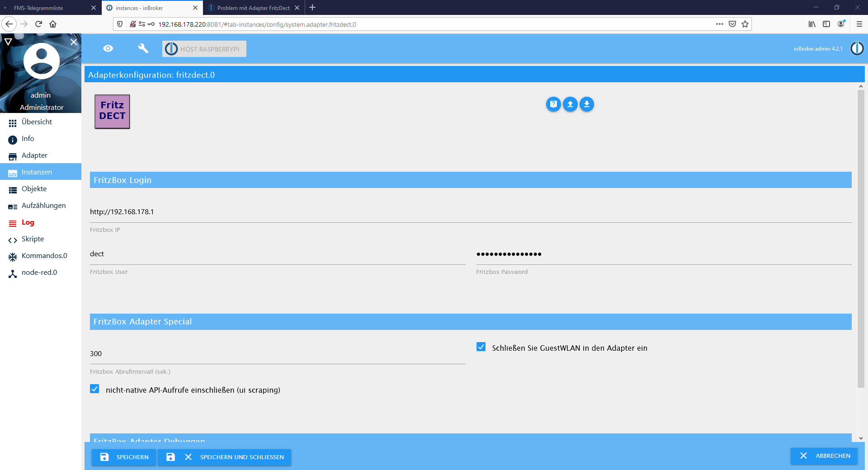This screenshot has height=470, width=868.
Task: Open node-red.0 in the sidebar
Action: tap(41, 273)
